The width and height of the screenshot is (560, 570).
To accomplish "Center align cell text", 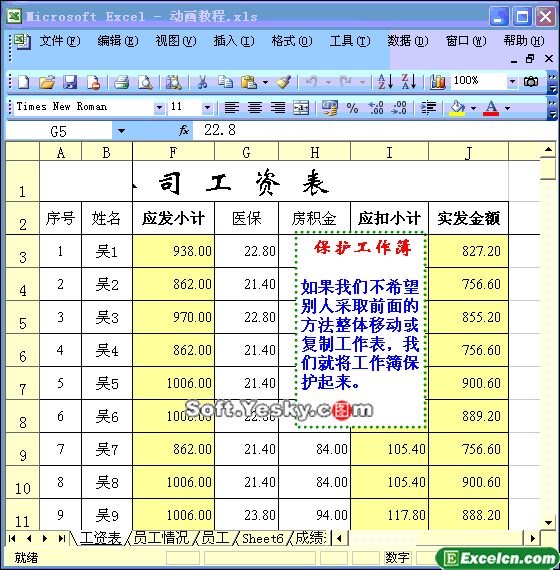I will point(255,108).
